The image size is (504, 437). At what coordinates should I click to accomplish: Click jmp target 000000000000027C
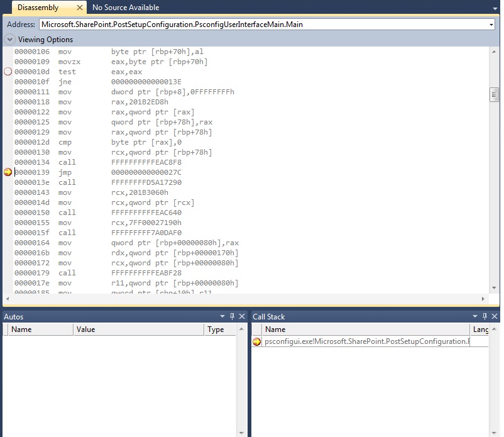point(146,172)
